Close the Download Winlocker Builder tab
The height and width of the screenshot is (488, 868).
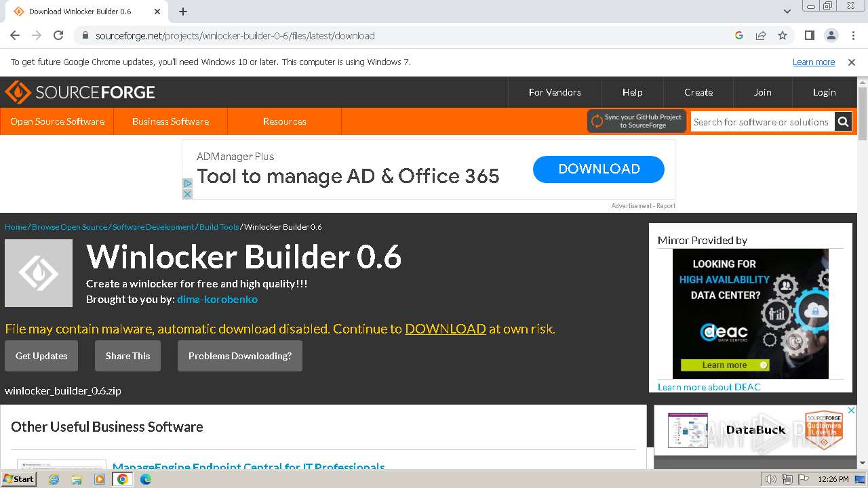pos(157,12)
